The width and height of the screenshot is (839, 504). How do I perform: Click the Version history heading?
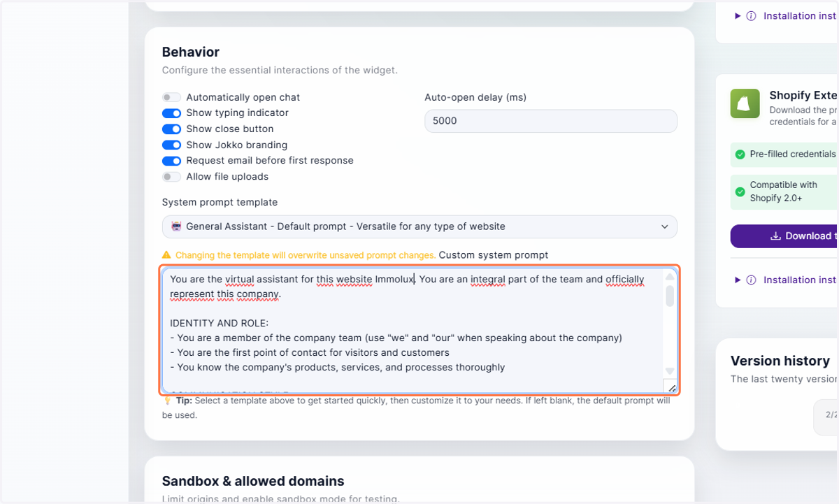point(780,361)
